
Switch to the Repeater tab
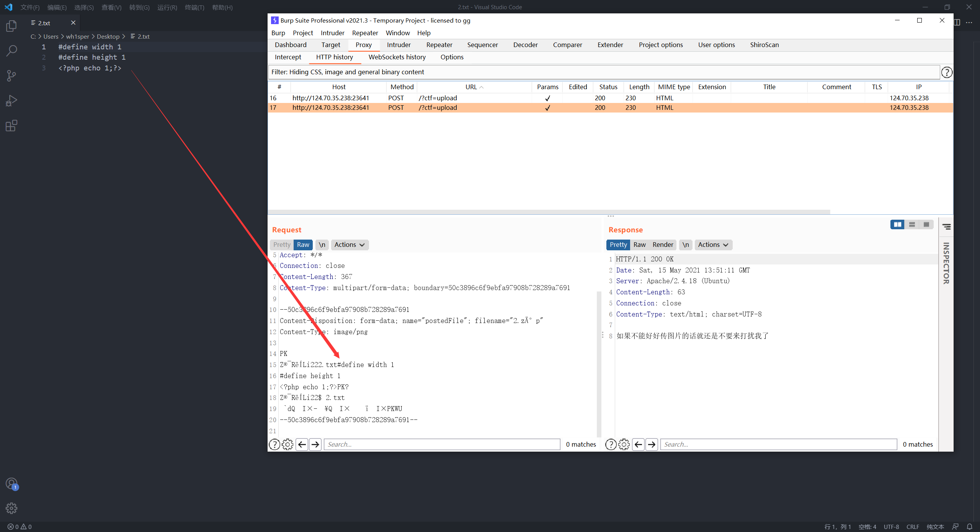pos(439,45)
